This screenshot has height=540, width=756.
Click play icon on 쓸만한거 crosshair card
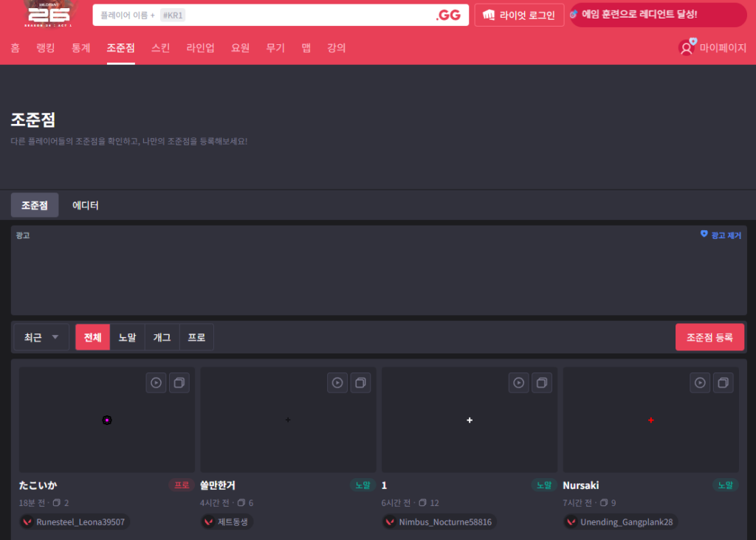337,383
